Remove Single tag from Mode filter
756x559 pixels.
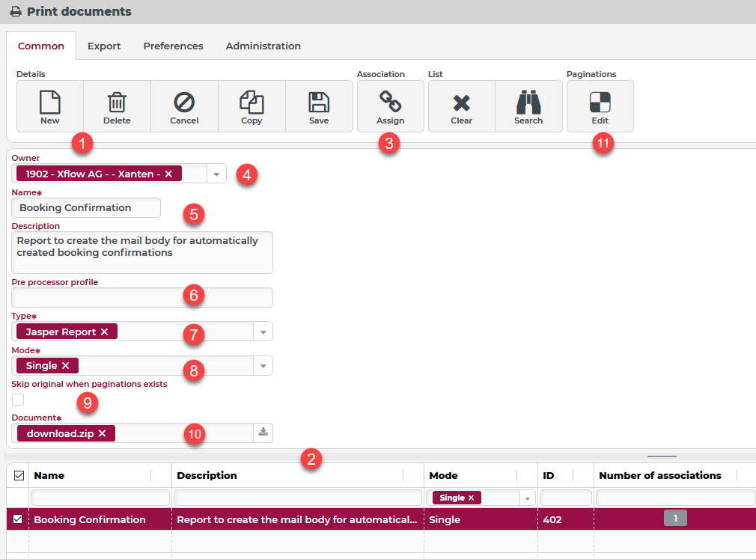[x=471, y=498]
